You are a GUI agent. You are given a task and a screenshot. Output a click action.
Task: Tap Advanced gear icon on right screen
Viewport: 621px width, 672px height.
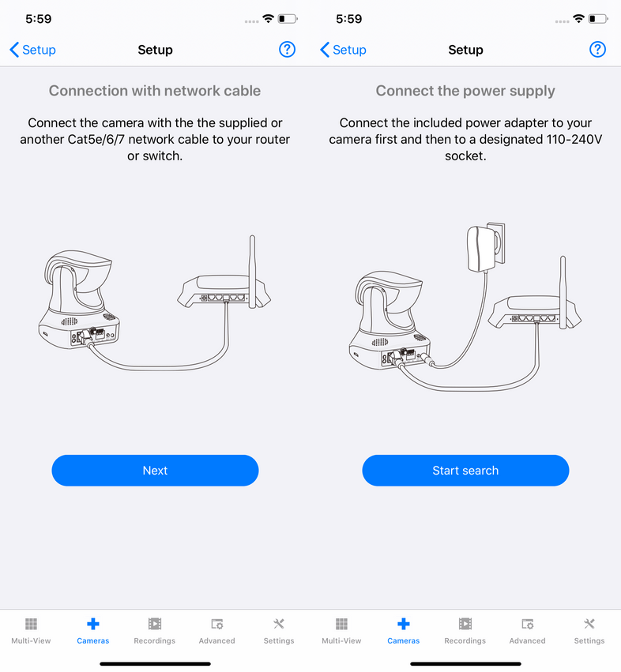pyautogui.click(x=528, y=624)
